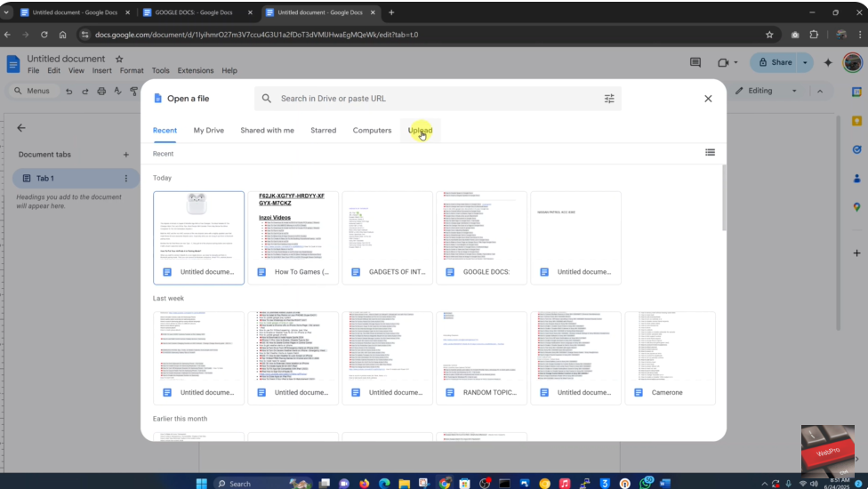868x489 pixels.
Task: Open the Tools menu
Action: 161,71
